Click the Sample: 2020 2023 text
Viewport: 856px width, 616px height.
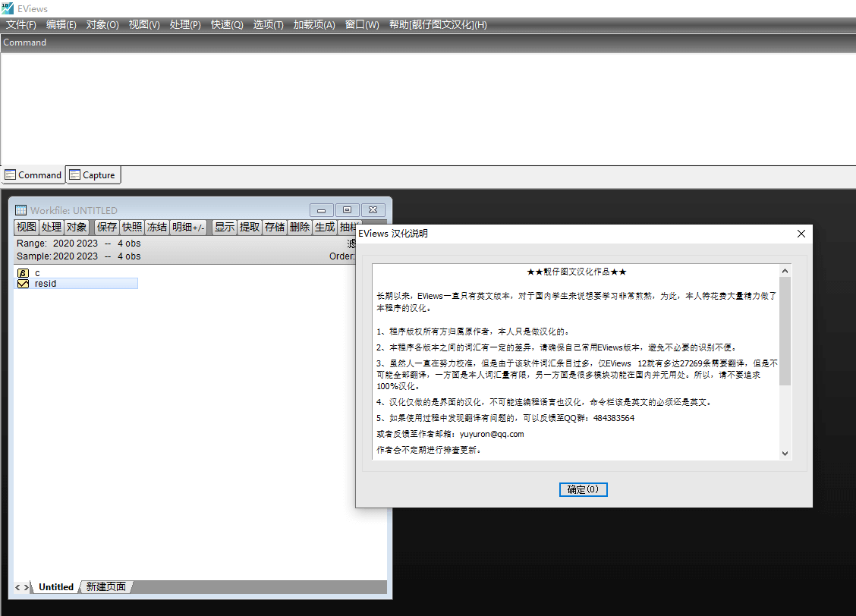[x=58, y=256]
